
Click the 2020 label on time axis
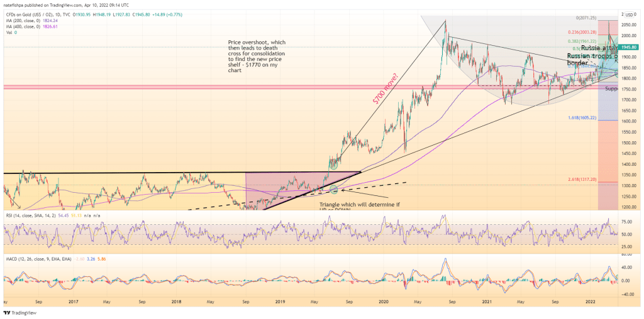(x=383, y=301)
